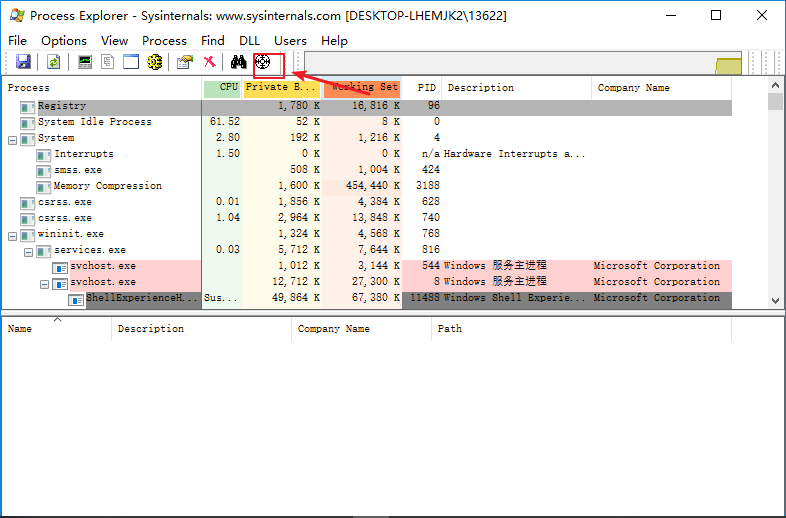The height and width of the screenshot is (518, 786).
Task: Sort lower pane by Path column
Action: (581, 329)
